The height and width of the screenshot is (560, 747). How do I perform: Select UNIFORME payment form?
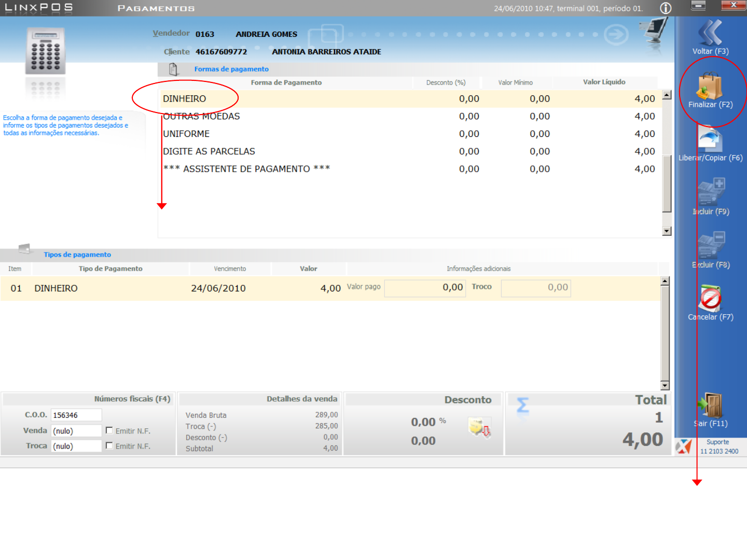tap(410, 134)
